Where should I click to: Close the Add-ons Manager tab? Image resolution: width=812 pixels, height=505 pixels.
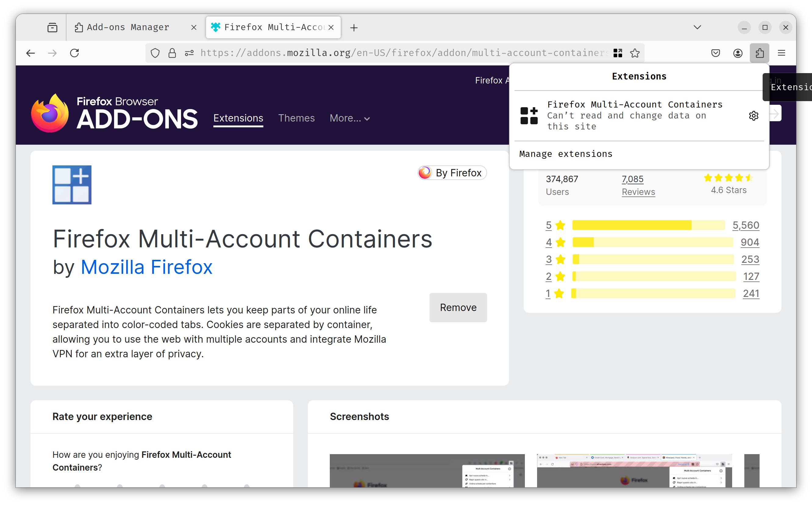(x=194, y=27)
